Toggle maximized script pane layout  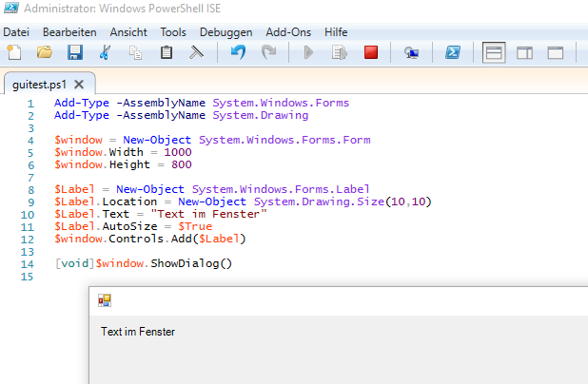tap(556, 53)
